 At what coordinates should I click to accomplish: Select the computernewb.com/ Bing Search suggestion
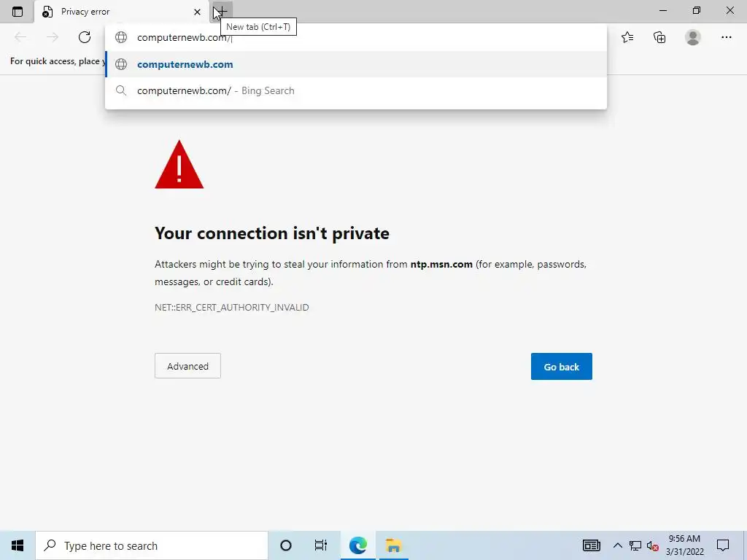[x=356, y=90]
